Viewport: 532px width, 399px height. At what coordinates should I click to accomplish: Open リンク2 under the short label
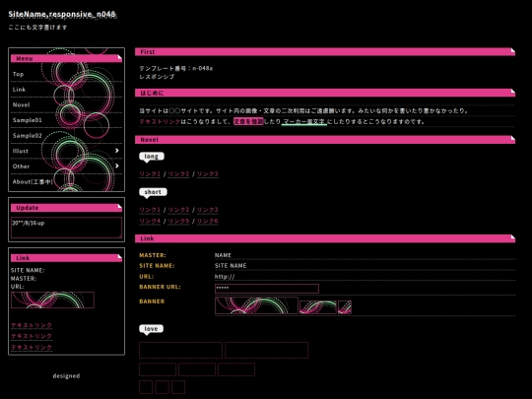[x=178, y=210]
